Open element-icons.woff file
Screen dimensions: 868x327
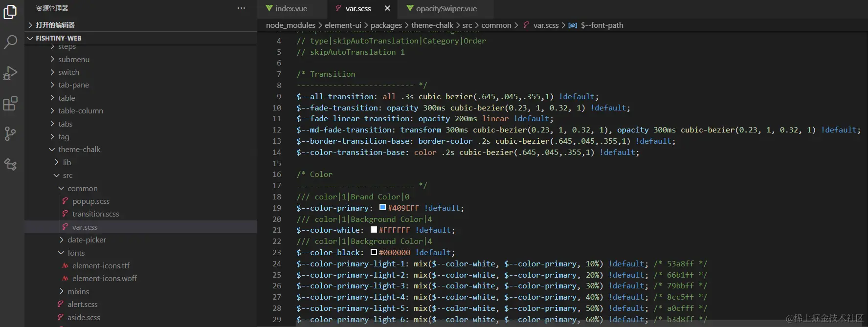click(140, 278)
